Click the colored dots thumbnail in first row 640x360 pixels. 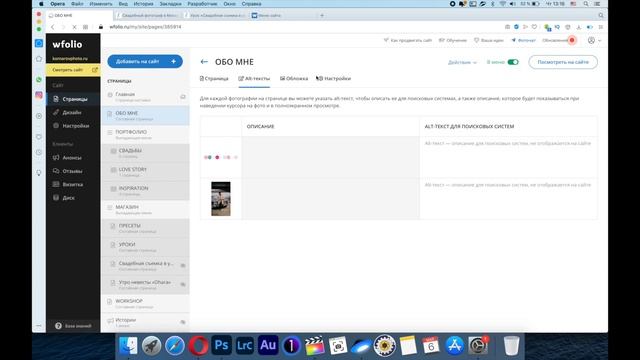click(x=221, y=157)
